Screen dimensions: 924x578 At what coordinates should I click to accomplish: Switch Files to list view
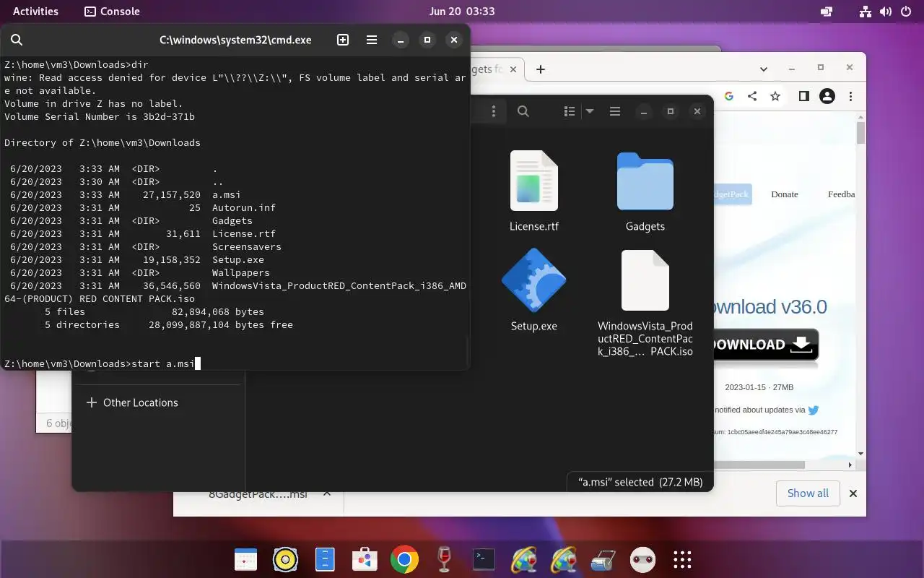tap(570, 111)
